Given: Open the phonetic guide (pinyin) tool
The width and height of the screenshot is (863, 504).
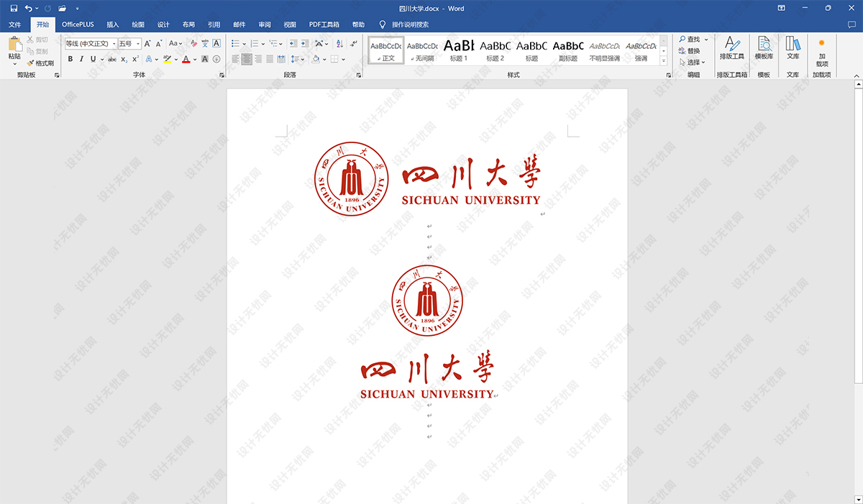Looking at the screenshot, I should click(x=205, y=44).
